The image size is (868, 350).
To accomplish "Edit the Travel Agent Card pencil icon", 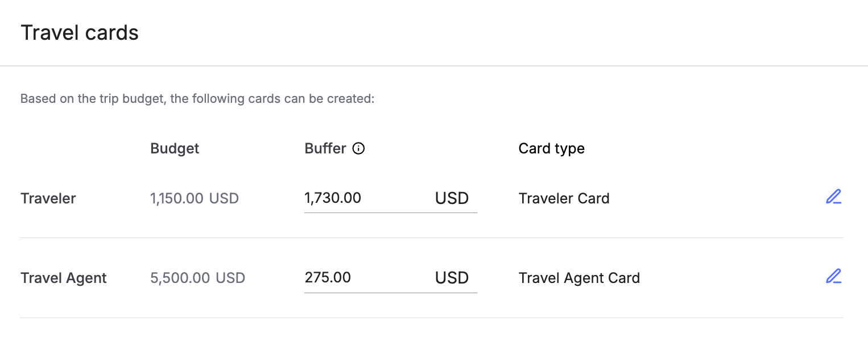I will coord(833,277).
